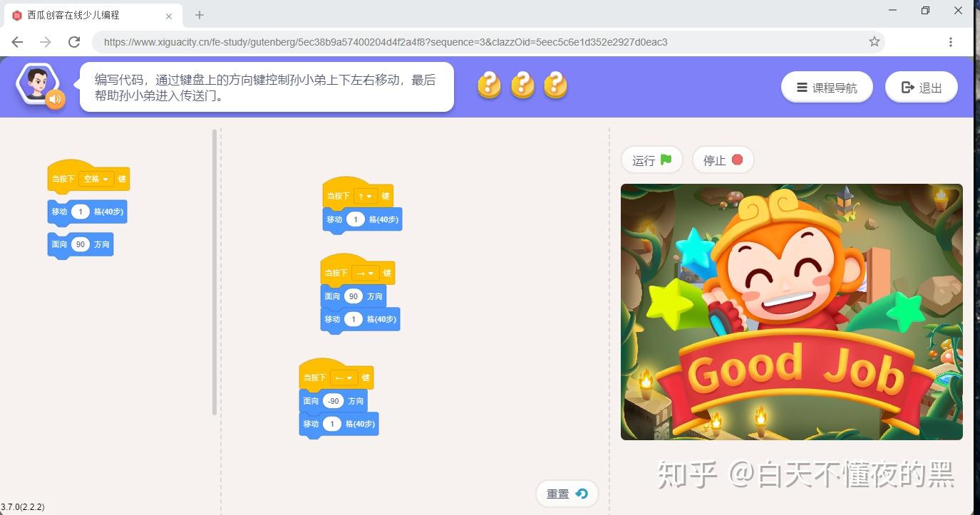The height and width of the screenshot is (515, 980).
Task: Open the third question mark hint
Action: [556, 86]
